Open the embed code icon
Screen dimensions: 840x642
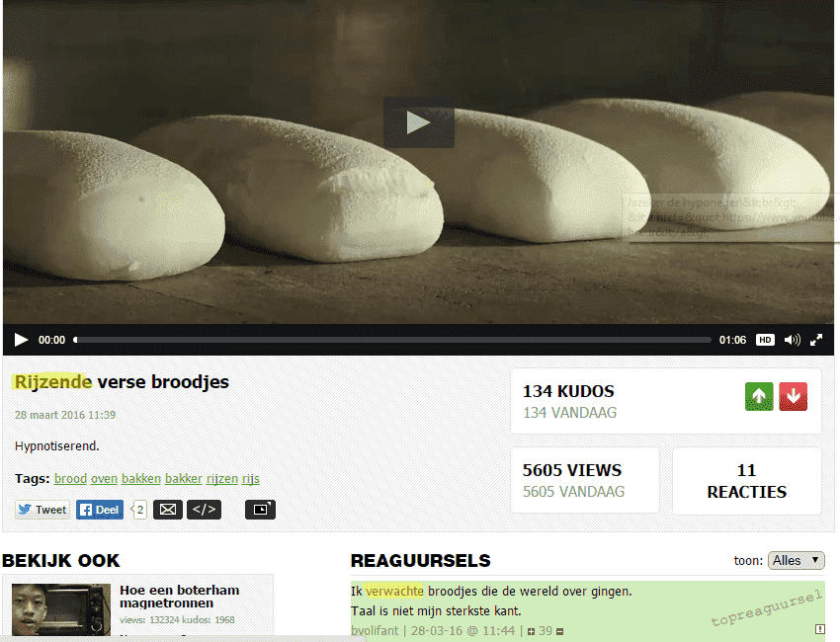[204, 510]
